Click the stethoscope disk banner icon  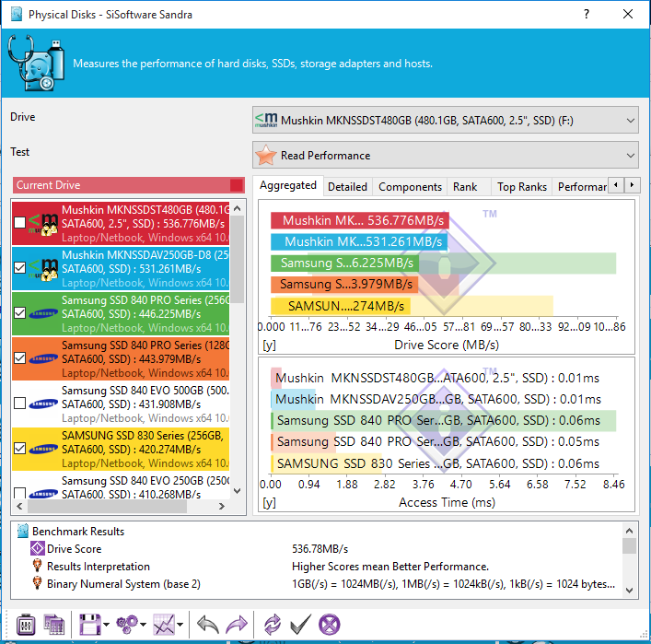(36, 64)
